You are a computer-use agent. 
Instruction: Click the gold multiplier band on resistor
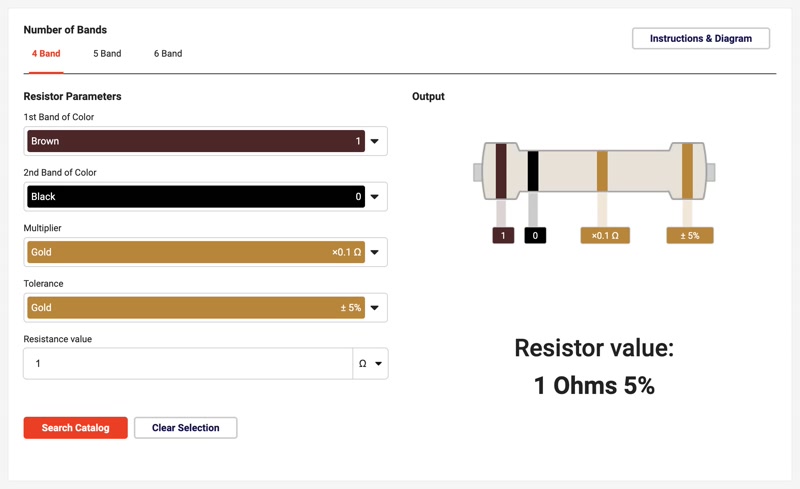point(602,171)
